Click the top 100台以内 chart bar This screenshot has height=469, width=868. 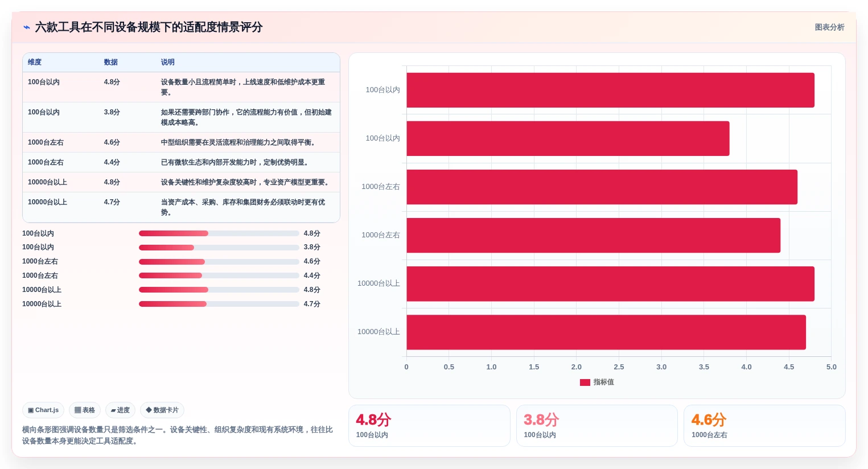pos(610,90)
